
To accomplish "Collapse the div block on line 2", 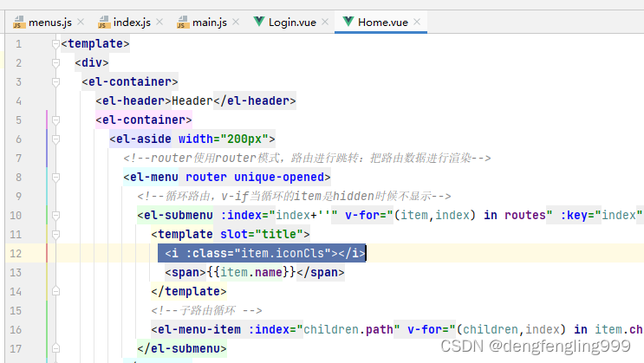I will pyautogui.click(x=55, y=63).
